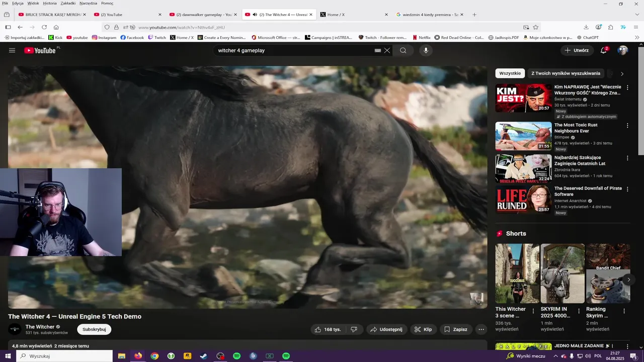Open The Witcher channel name link
The width and height of the screenshot is (644, 362).
[40, 327]
